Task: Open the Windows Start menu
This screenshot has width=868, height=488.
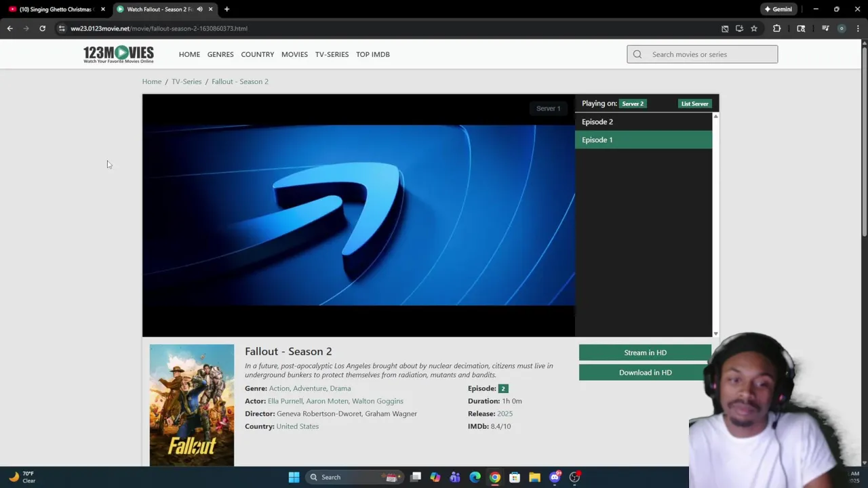Action: (294, 477)
